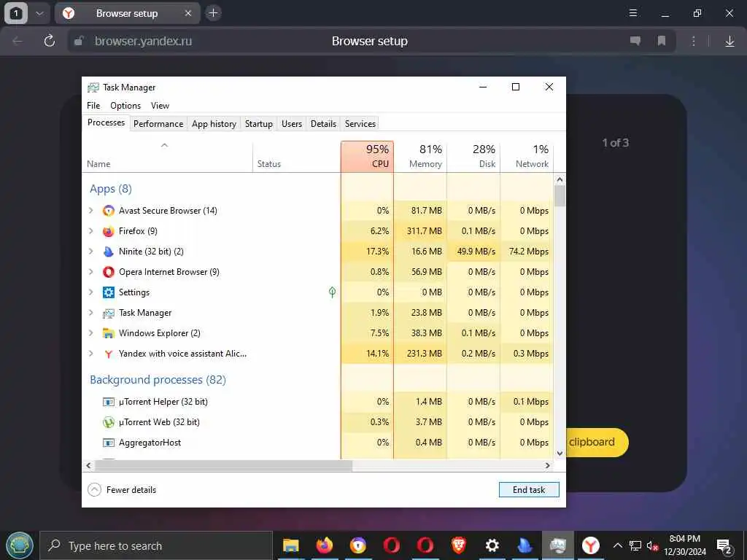The image size is (747, 560).
Task: Sort processes by the Network column
Action: pyautogui.click(x=527, y=156)
